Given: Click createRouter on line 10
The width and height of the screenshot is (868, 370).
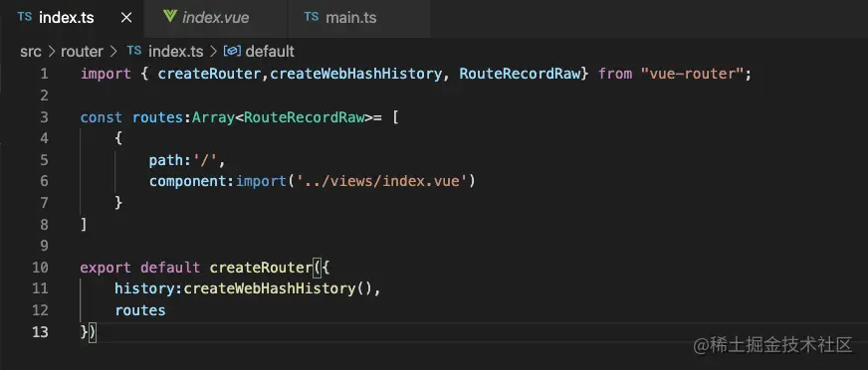Looking at the screenshot, I should pyautogui.click(x=261, y=268).
